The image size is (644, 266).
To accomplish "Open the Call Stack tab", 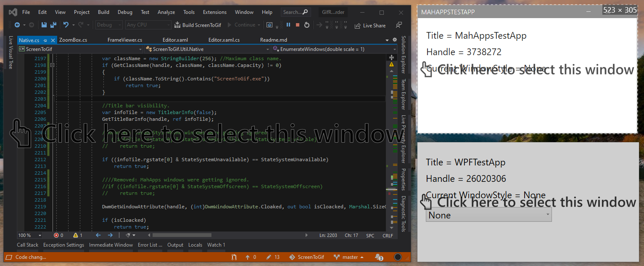I will click(28, 245).
